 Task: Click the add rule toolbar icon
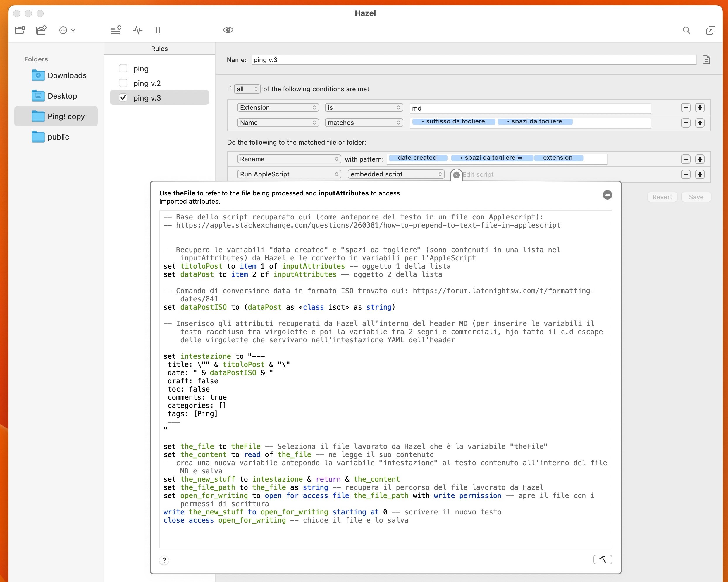point(116,30)
